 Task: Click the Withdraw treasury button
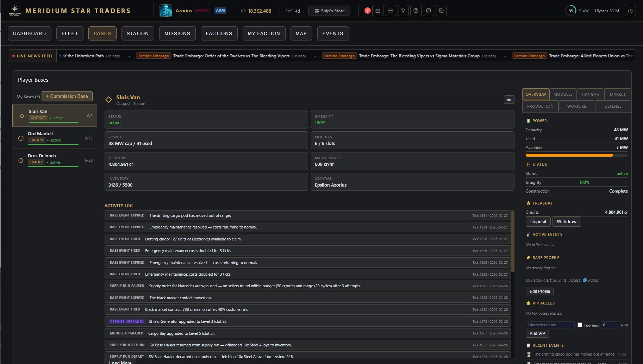tap(566, 221)
